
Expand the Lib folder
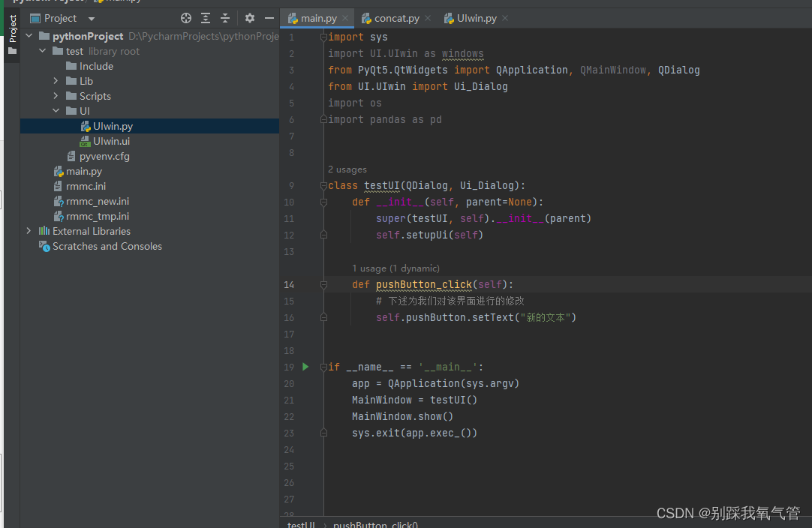[x=56, y=81]
